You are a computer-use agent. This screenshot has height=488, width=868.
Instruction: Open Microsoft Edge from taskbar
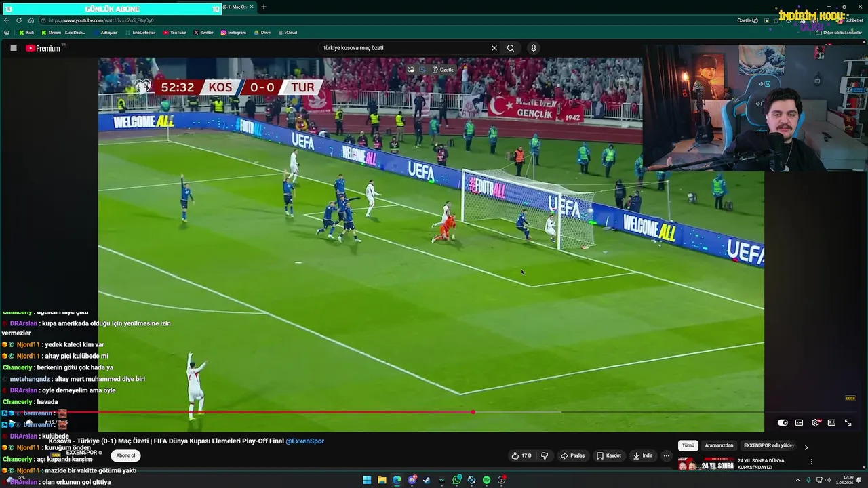(x=397, y=480)
